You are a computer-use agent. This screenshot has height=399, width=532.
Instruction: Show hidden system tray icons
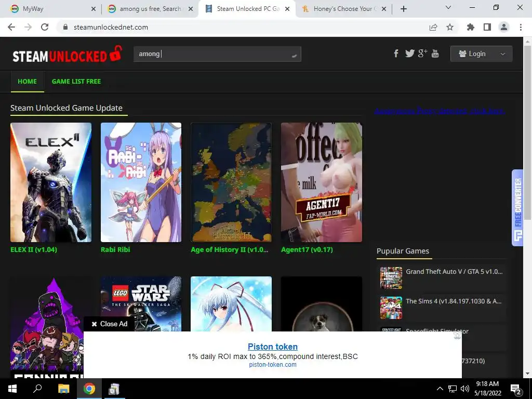point(440,389)
